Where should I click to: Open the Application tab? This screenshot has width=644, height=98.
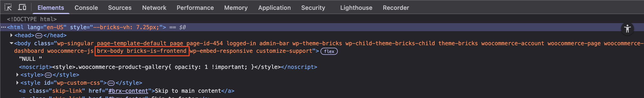(x=274, y=8)
